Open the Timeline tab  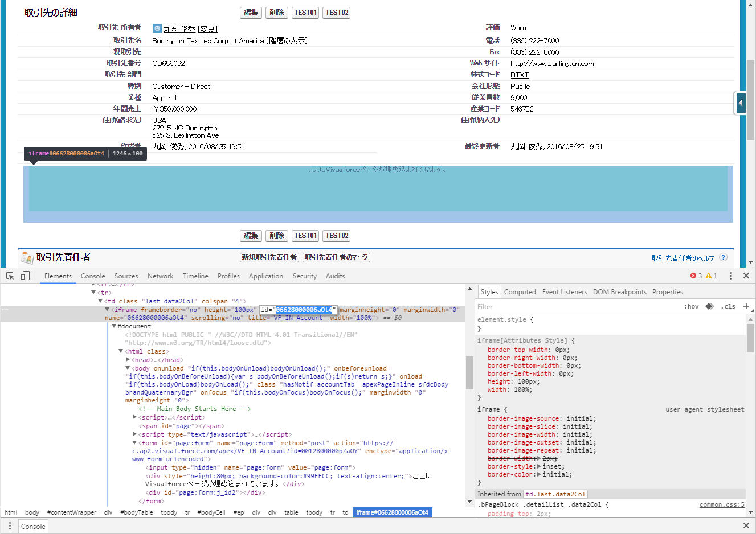[195, 276]
